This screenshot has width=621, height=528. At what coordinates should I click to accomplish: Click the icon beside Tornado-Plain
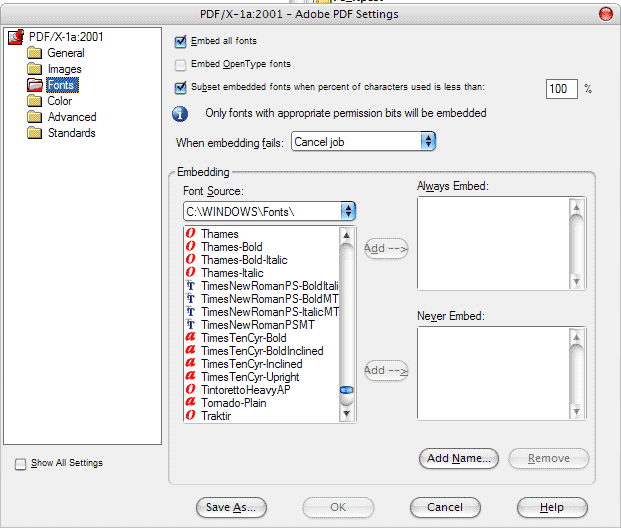[190, 402]
